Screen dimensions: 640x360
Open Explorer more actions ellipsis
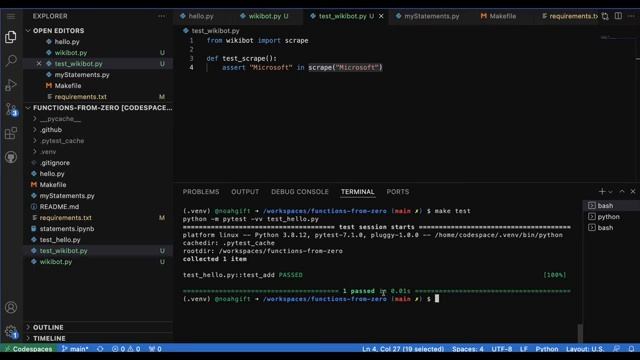(x=162, y=16)
